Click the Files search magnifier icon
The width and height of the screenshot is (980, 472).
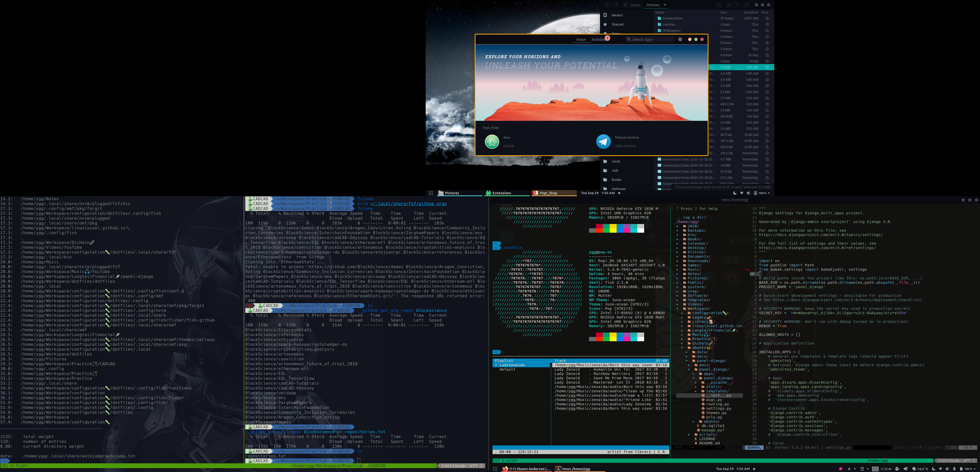click(719, 5)
